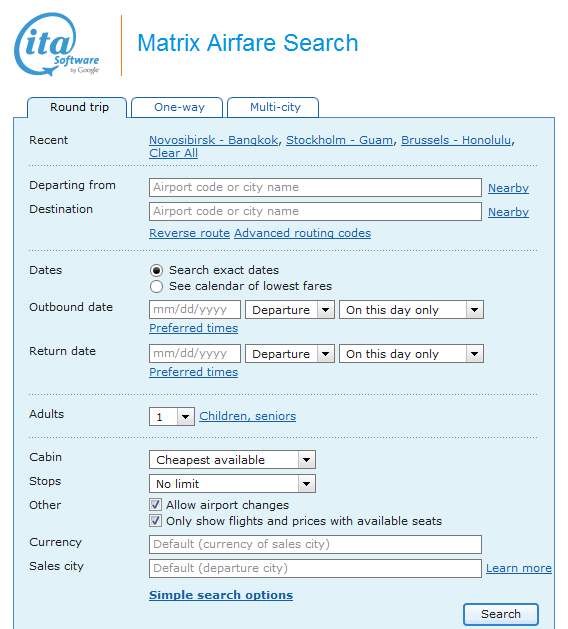Open the Multi-city tab
The image size is (568, 629).
(x=273, y=107)
